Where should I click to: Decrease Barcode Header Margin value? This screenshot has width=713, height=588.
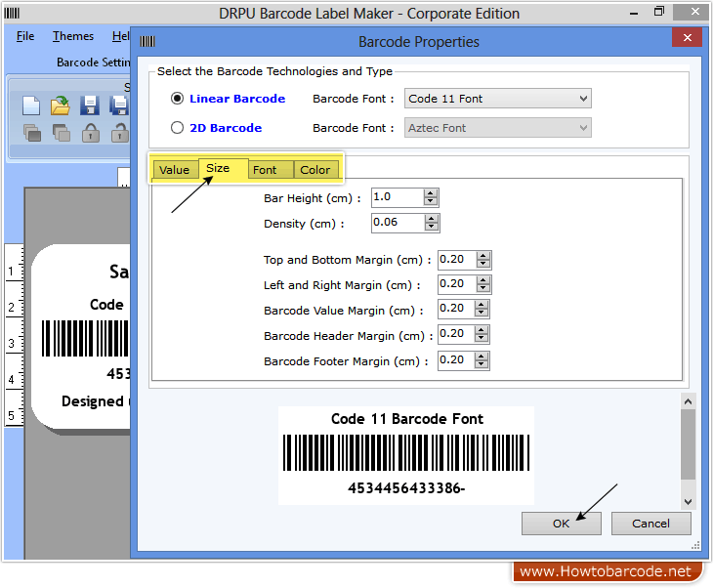[482, 338]
